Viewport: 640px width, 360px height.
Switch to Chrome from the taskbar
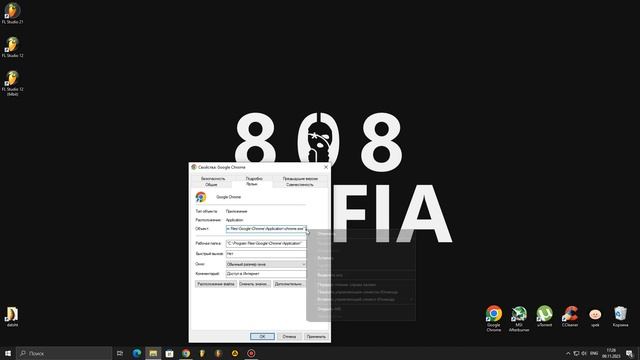(x=186, y=353)
